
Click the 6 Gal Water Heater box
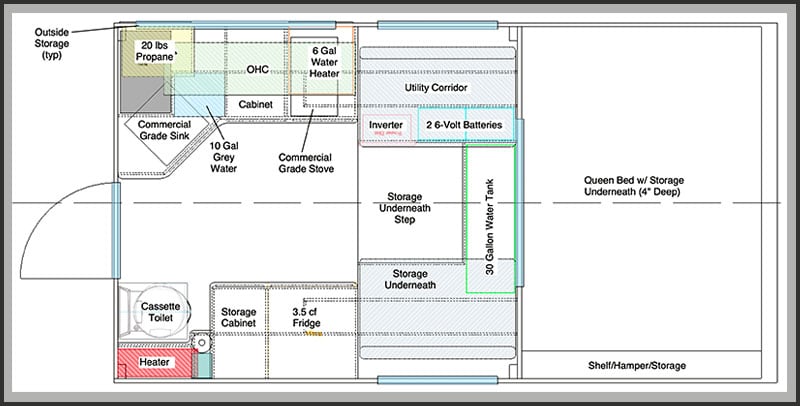[x=322, y=60]
